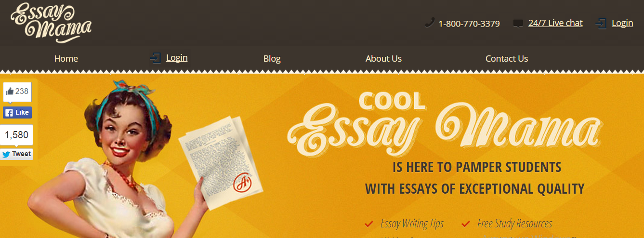The height and width of the screenshot is (238, 644).
Task: Click the login icon in top header
Action: 601,23
